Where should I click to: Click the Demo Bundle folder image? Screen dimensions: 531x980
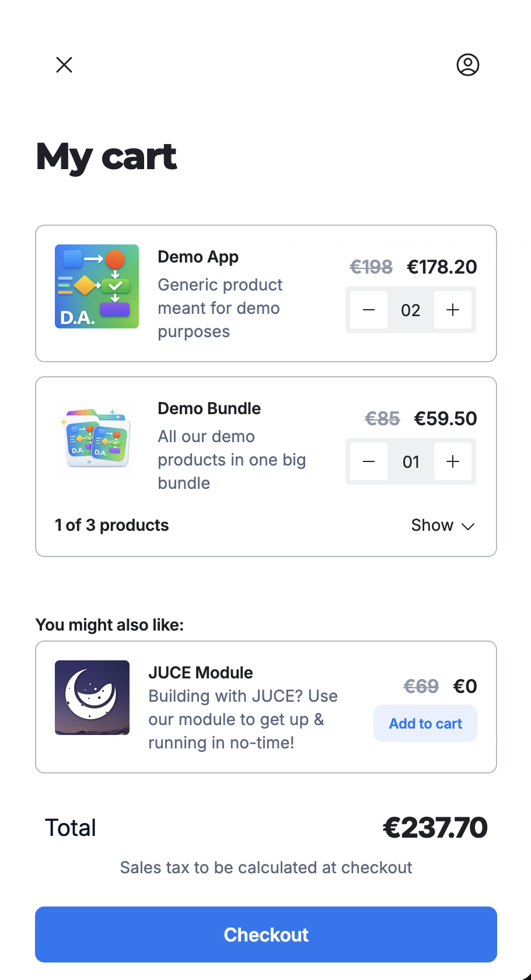coord(97,438)
